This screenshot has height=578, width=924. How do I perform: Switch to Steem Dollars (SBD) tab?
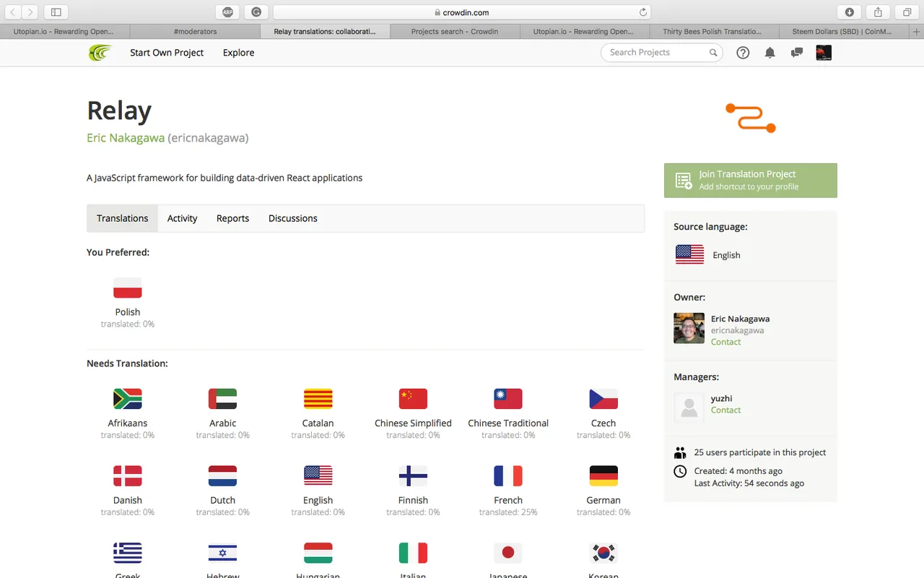tap(845, 32)
